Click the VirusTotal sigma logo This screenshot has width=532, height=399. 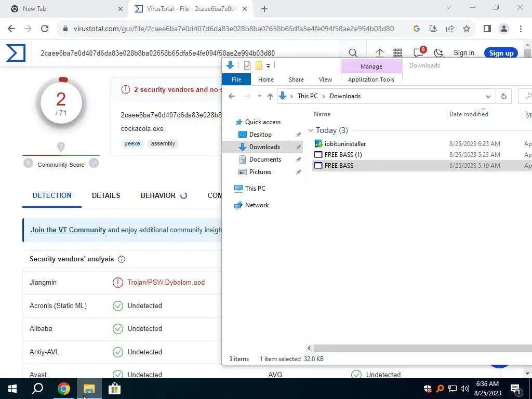pyautogui.click(x=16, y=53)
